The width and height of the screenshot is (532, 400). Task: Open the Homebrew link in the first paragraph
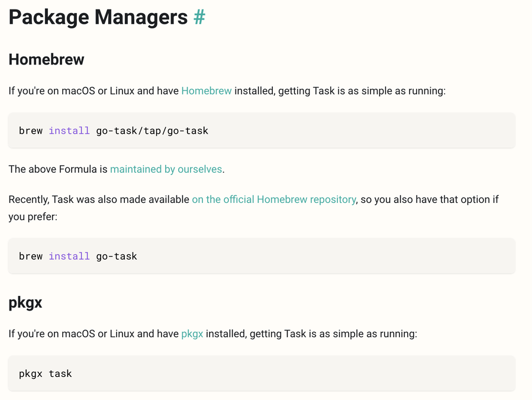[x=207, y=91]
